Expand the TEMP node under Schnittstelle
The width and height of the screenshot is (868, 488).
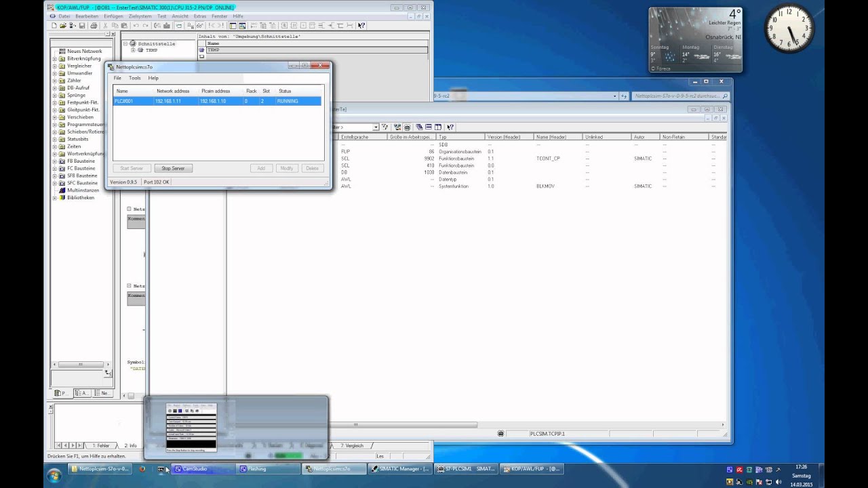(133, 50)
